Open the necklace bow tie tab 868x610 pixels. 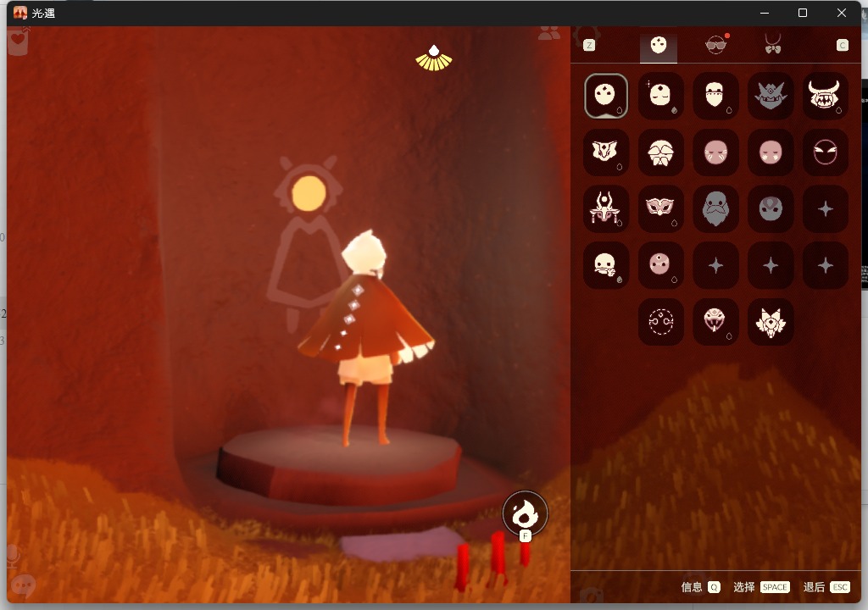click(x=772, y=44)
